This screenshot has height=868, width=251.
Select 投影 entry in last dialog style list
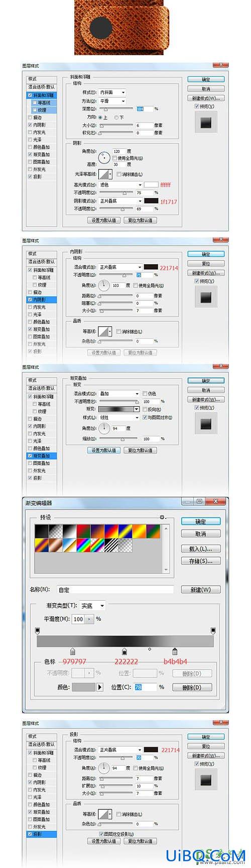coord(42,834)
